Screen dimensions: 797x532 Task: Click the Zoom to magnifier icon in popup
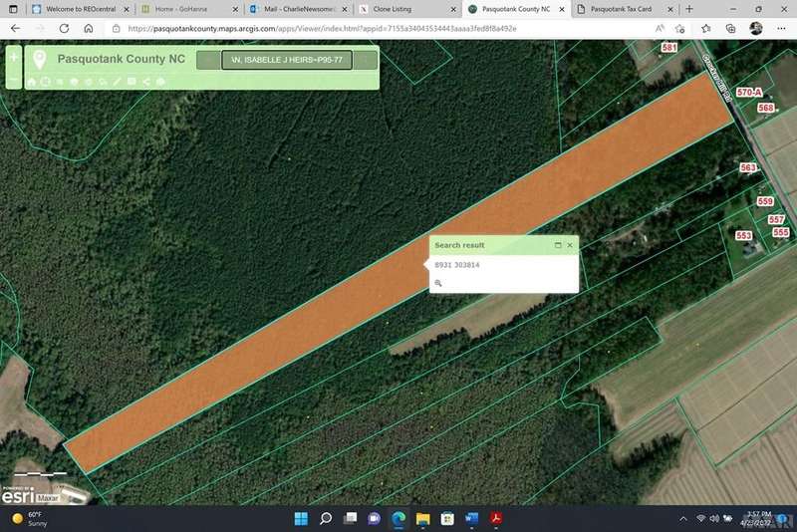coord(438,284)
